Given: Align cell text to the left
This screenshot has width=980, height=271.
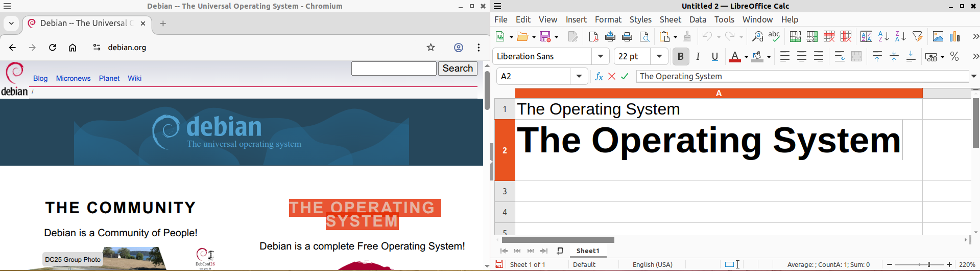Looking at the screenshot, I should click(785, 57).
